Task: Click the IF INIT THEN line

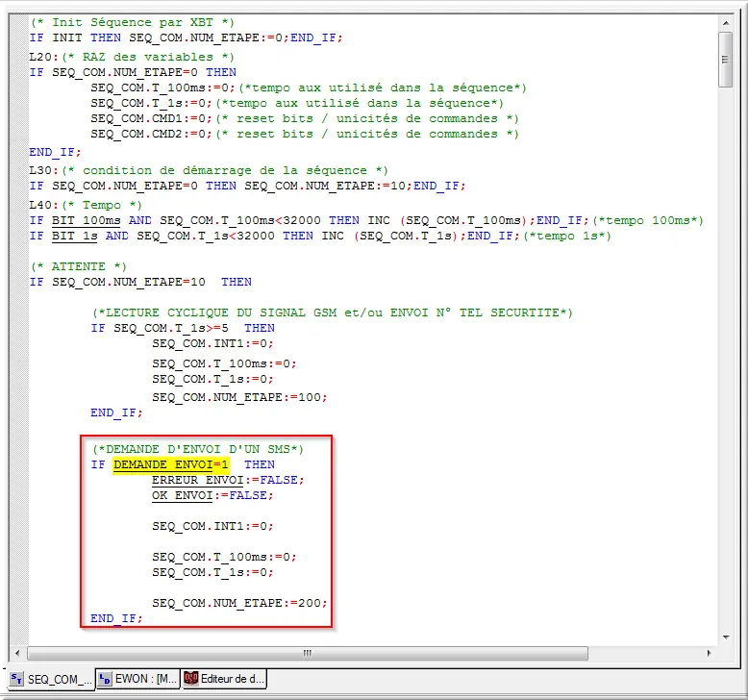Action: click(x=187, y=37)
